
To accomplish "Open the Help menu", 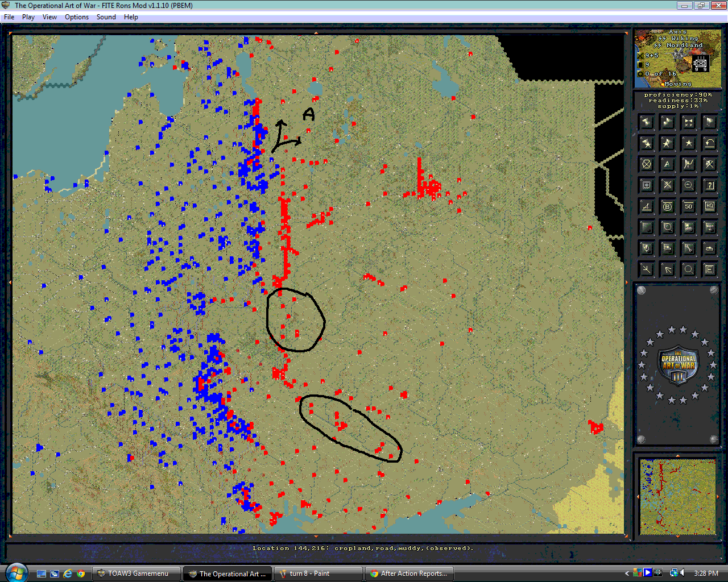I will 131,17.
